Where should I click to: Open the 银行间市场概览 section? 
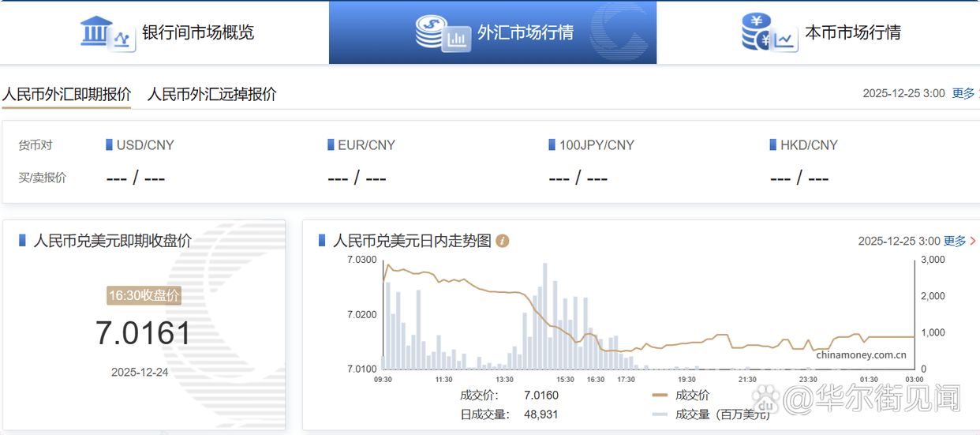pyautogui.click(x=198, y=33)
